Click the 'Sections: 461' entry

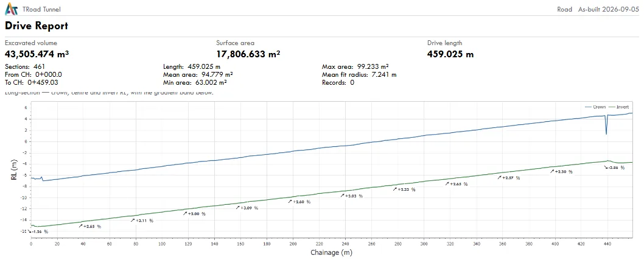25,66
